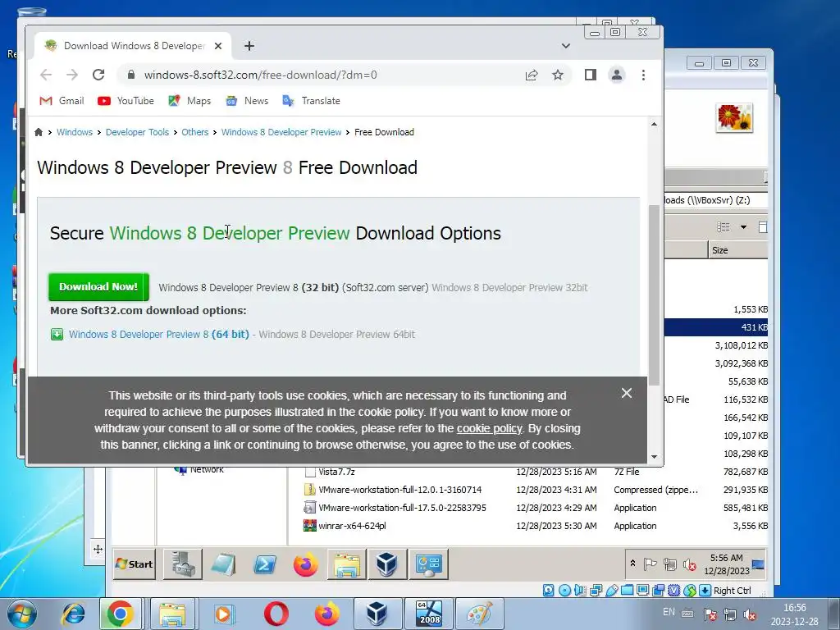Click page scrollbar down arrow
Image resolution: width=840 pixels, height=630 pixels.
[x=654, y=457]
